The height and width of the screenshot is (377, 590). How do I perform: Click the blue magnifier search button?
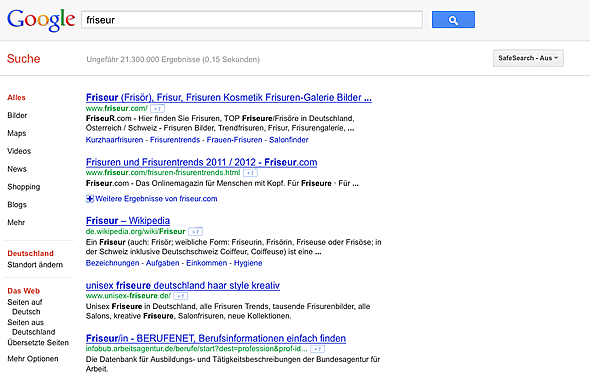(x=453, y=20)
